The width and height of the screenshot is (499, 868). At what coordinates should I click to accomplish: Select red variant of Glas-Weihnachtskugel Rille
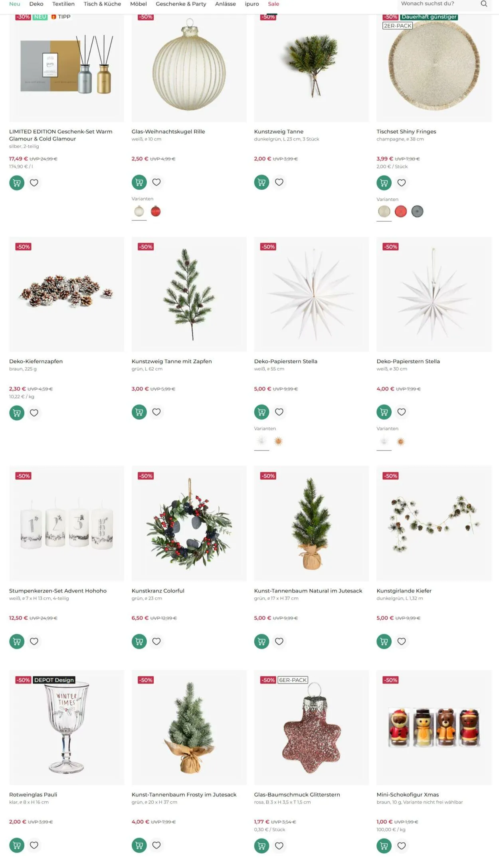pos(156,212)
